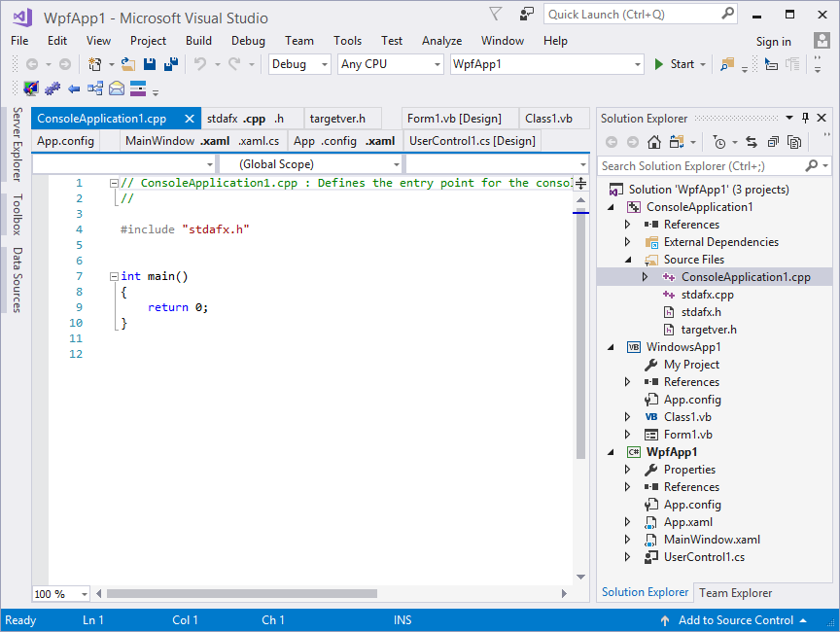Click the Collapse All icon in Solution Explorer
Screen dimensions: 840x632
click(774, 142)
